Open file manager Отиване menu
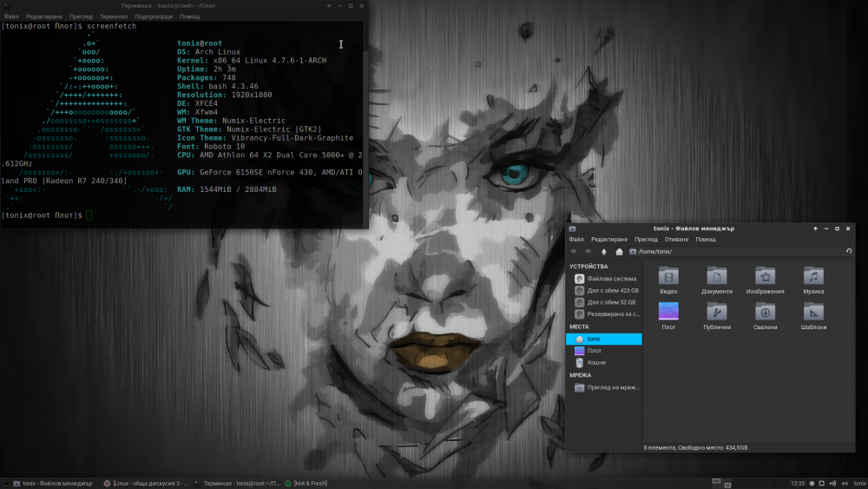Screen dimensions: 868x489 click(x=676, y=239)
